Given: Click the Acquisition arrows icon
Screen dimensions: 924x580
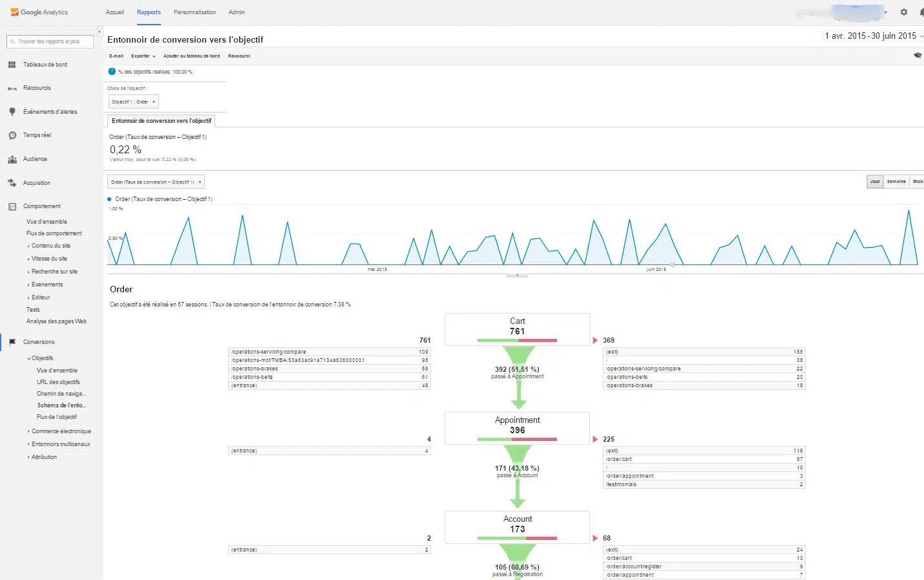Looking at the screenshot, I should point(12,183).
